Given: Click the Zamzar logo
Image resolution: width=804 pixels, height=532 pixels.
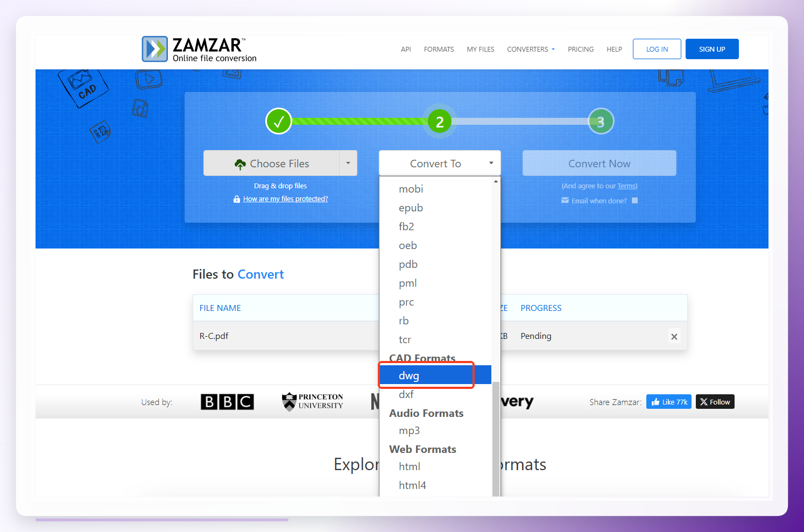Looking at the screenshot, I should click(199, 49).
